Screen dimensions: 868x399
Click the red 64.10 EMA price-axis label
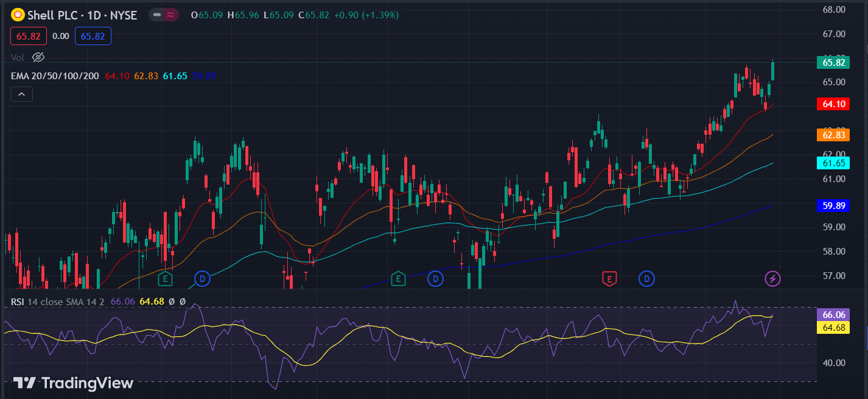tap(833, 104)
